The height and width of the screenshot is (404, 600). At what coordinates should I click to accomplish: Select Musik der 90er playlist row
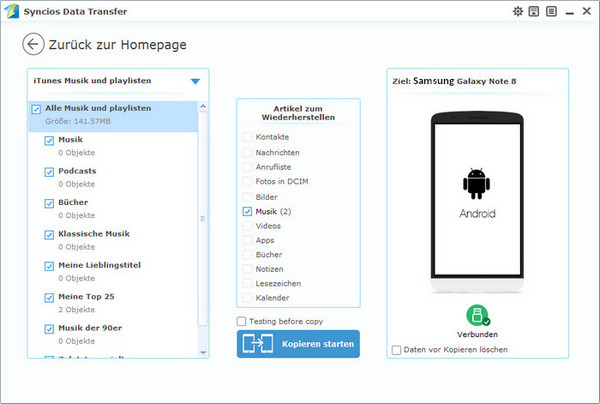coord(113,334)
